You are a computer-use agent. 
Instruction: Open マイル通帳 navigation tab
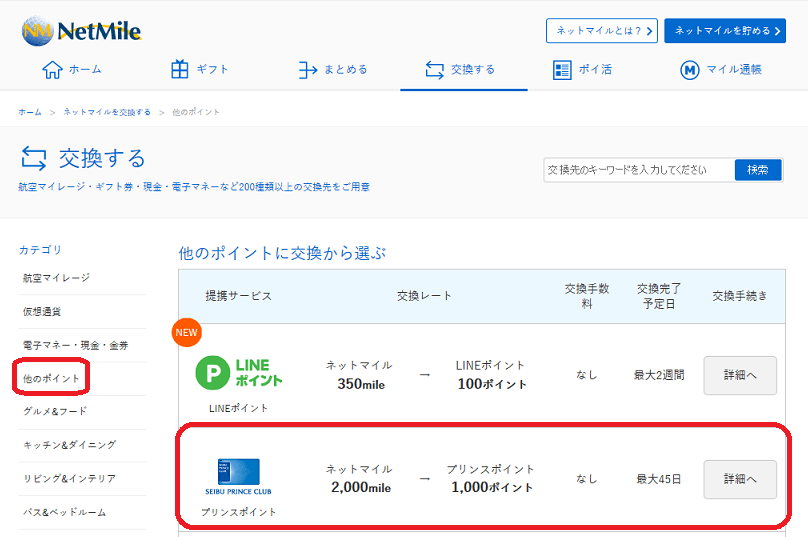[x=721, y=70]
